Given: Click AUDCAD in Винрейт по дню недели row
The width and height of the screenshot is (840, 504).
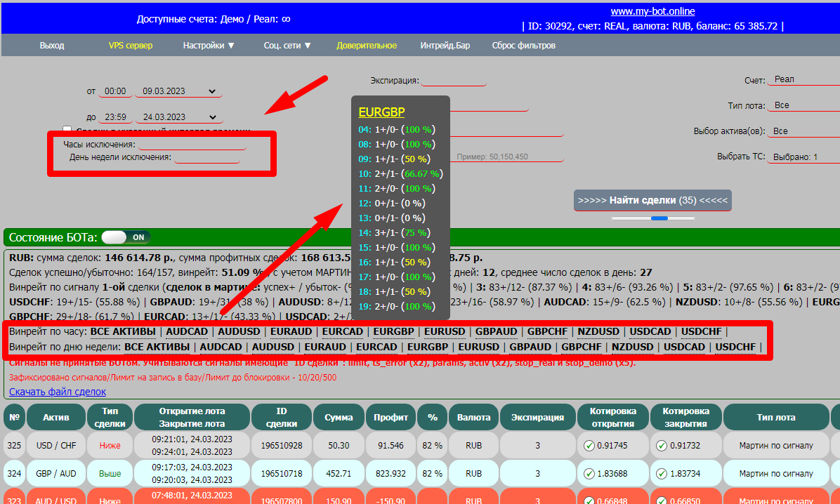Looking at the screenshot, I should (x=221, y=347).
